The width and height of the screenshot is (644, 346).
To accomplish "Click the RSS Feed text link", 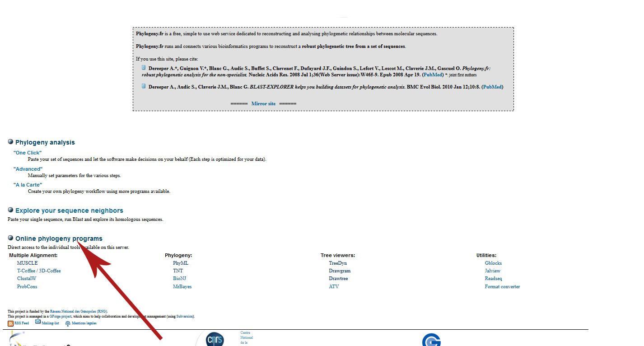I will [x=22, y=323].
